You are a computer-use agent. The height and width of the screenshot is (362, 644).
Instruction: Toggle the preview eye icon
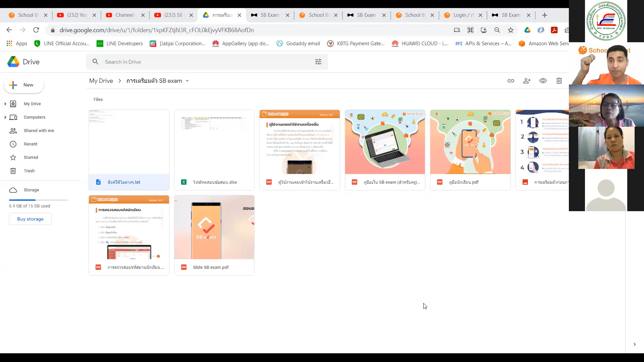click(543, 81)
